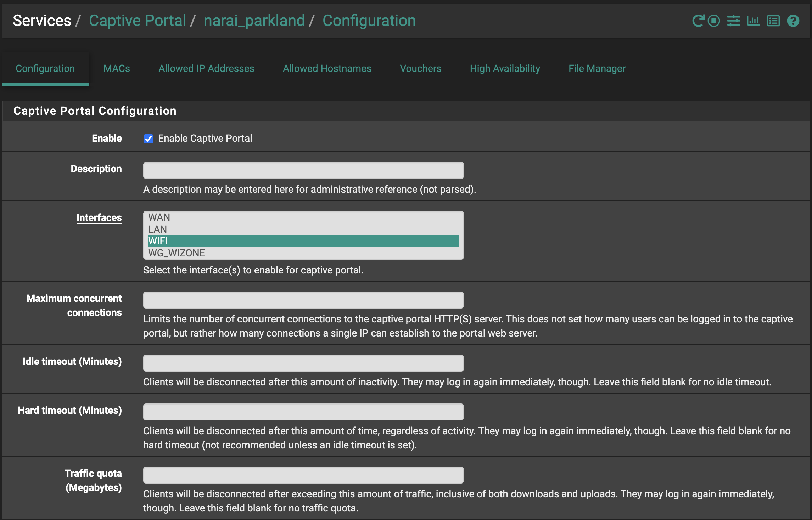Click the Services breadcrumb link
The width and height of the screenshot is (812, 520).
pyautogui.click(x=41, y=21)
